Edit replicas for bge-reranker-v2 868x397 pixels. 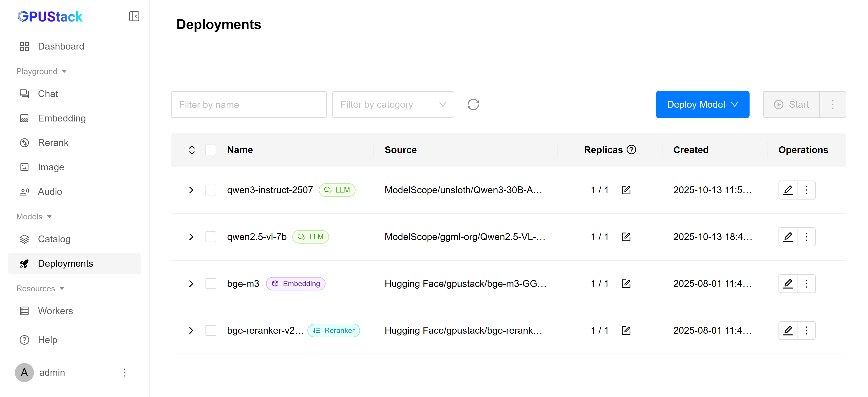626,330
